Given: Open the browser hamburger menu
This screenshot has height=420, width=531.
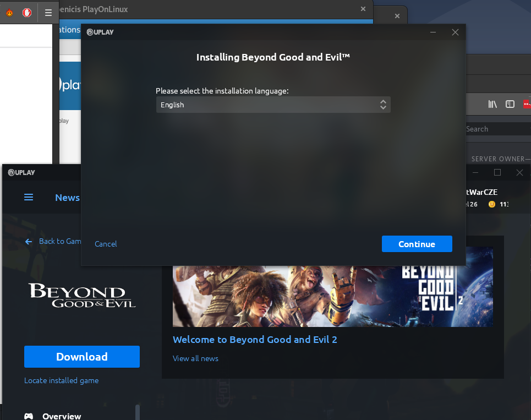Looking at the screenshot, I should point(48,13).
